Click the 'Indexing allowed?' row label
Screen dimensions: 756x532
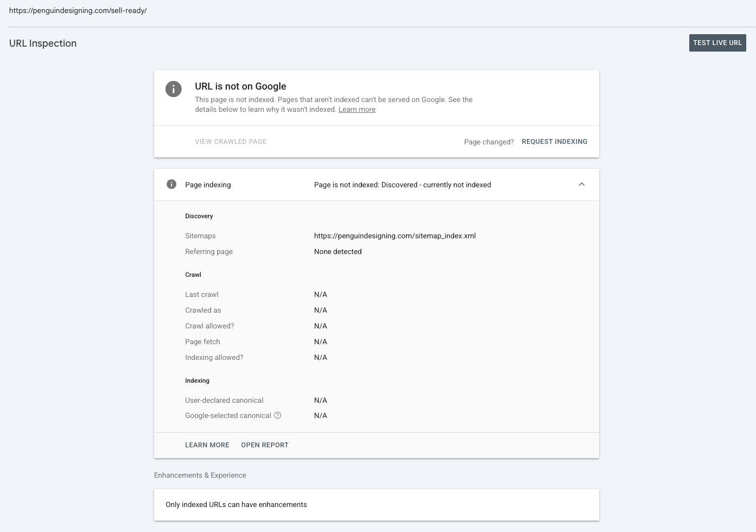tap(214, 357)
